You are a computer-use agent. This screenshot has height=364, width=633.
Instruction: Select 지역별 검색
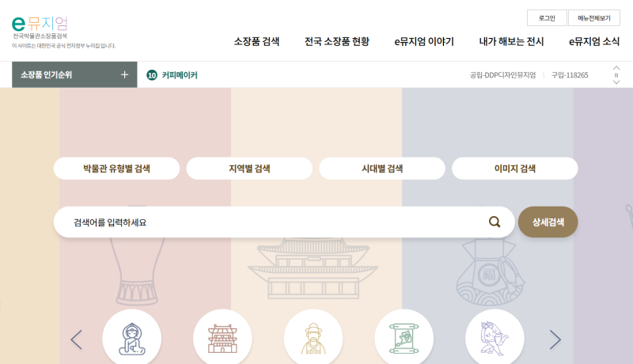[x=249, y=169]
